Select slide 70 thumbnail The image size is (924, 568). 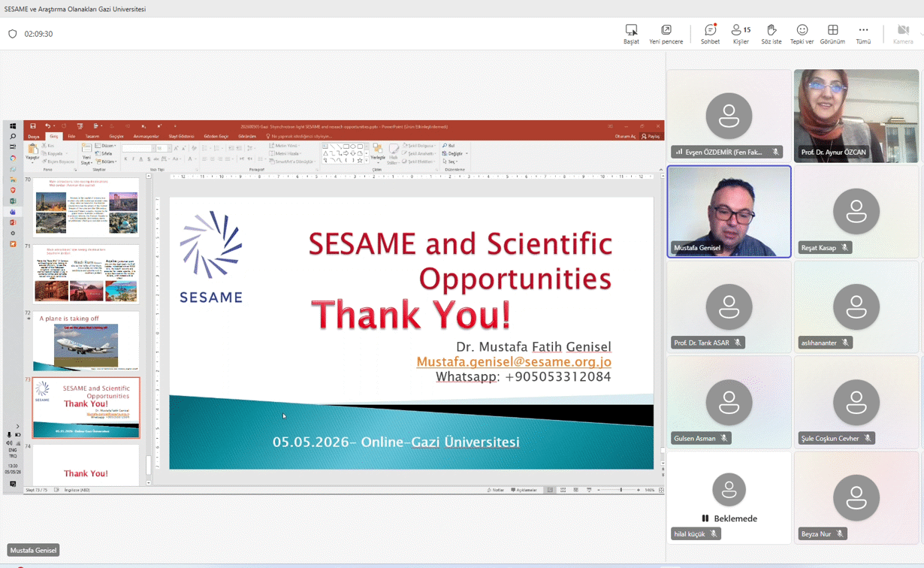click(x=86, y=207)
